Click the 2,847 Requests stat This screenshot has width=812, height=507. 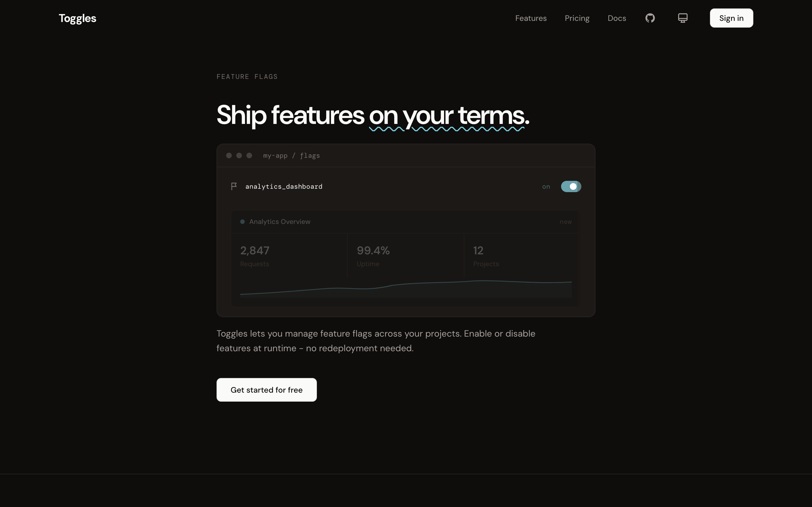pos(255,255)
